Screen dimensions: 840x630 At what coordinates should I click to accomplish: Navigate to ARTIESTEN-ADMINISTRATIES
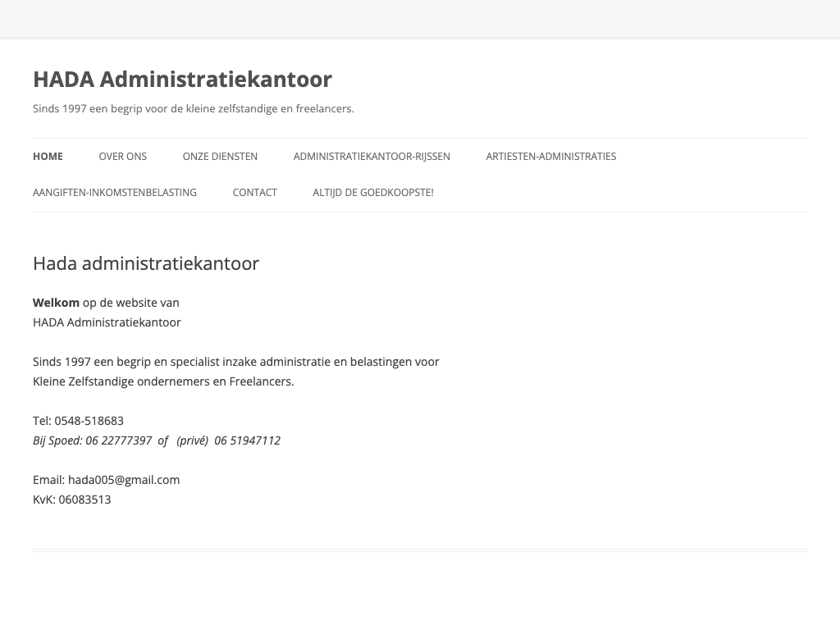coord(550,157)
